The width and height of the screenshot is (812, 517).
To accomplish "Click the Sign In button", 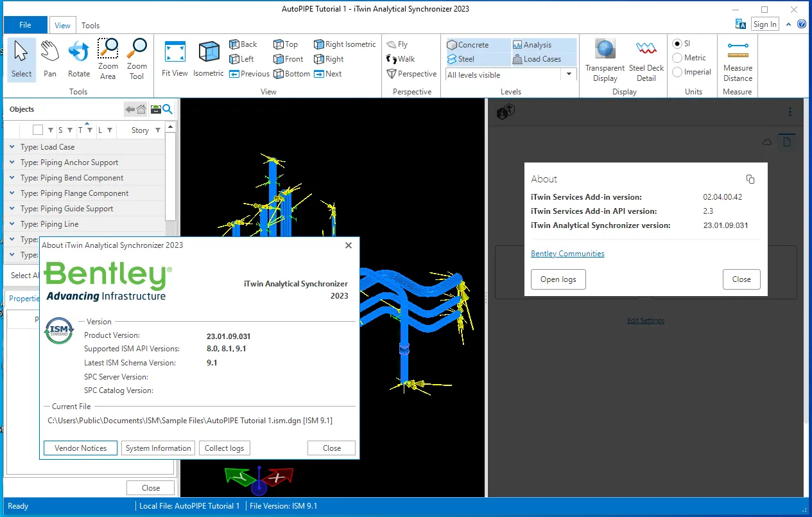I will coord(764,24).
